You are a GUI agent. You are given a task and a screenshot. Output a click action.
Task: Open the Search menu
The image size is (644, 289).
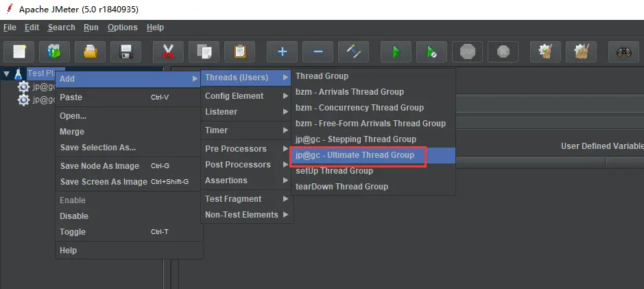pyautogui.click(x=61, y=27)
